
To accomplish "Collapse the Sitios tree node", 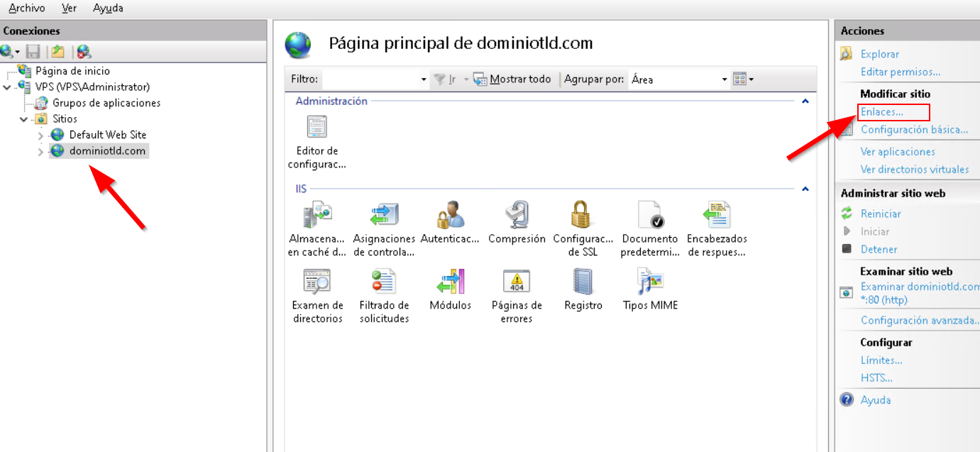I will tap(23, 119).
